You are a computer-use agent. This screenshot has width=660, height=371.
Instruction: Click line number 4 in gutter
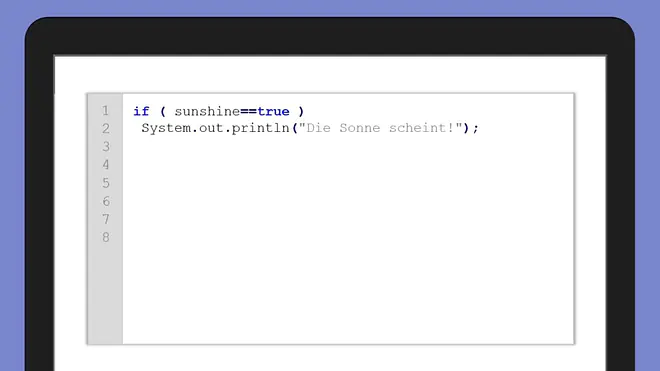click(x=106, y=165)
